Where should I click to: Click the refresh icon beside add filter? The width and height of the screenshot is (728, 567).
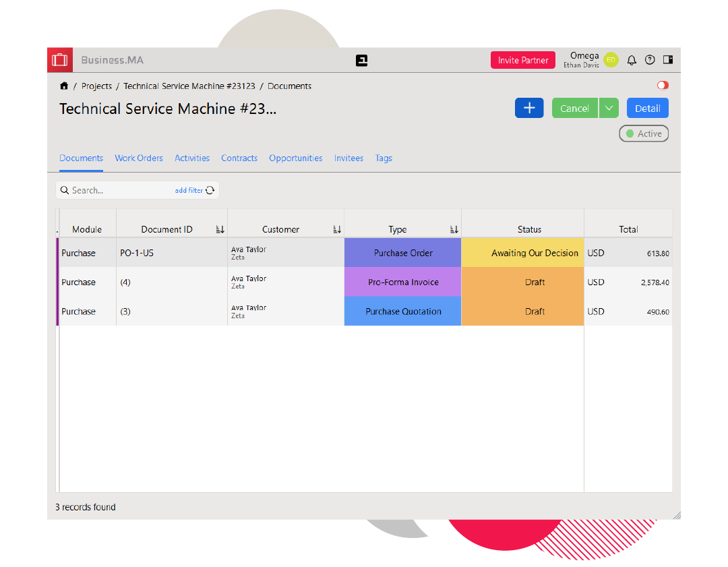coord(210,191)
